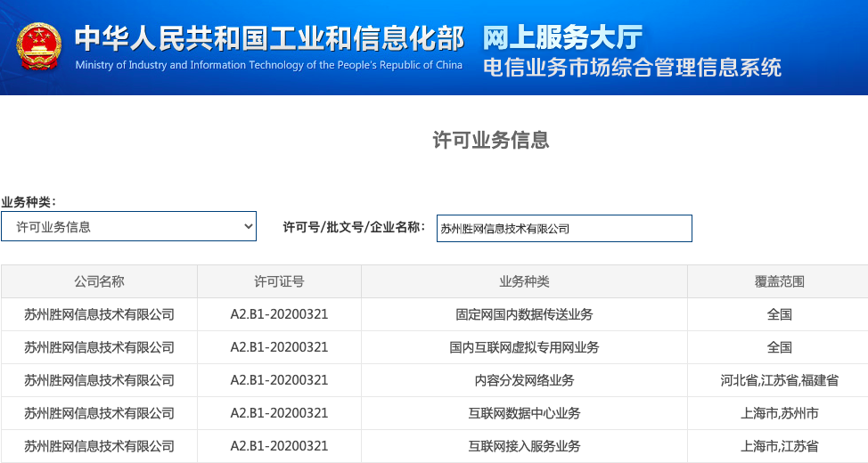
Task: Open the 业务种类 dropdown showing 许可业务信息
Action: [x=128, y=226]
